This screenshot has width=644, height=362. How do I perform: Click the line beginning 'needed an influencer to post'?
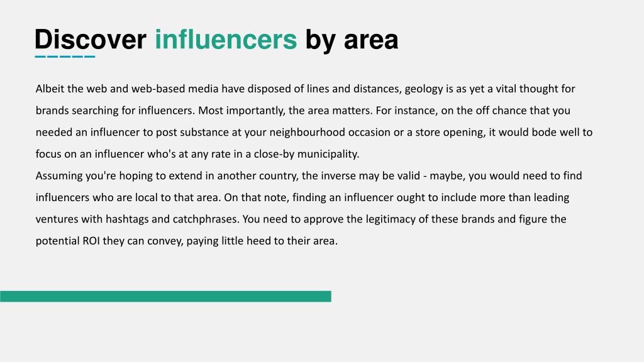click(x=314, y=132)
